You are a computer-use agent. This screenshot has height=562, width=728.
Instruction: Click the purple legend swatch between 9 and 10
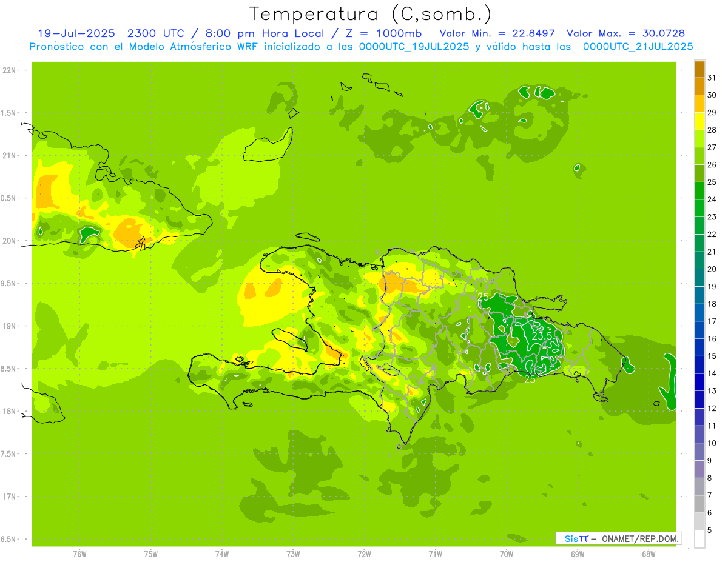point(699,452)
